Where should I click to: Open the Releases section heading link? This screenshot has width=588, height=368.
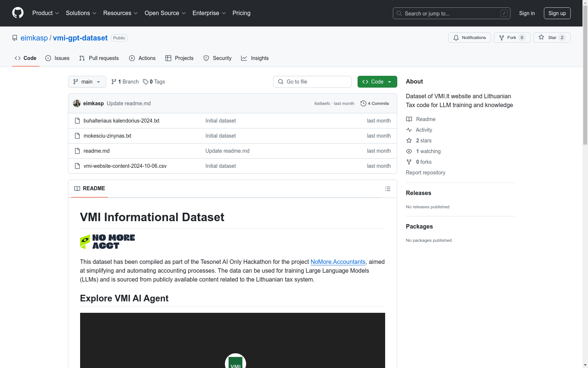[419, 193]
